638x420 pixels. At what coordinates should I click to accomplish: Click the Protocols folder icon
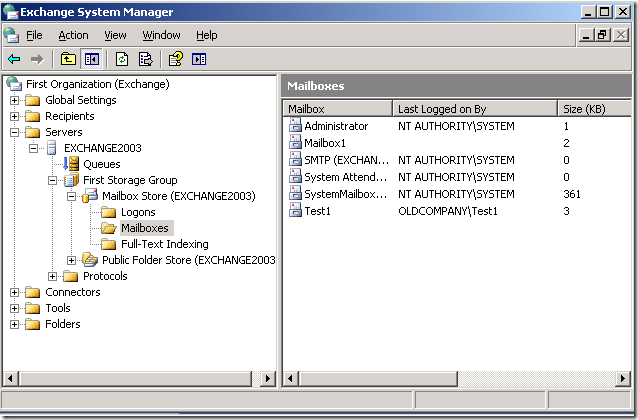click(x=71, y=276)
